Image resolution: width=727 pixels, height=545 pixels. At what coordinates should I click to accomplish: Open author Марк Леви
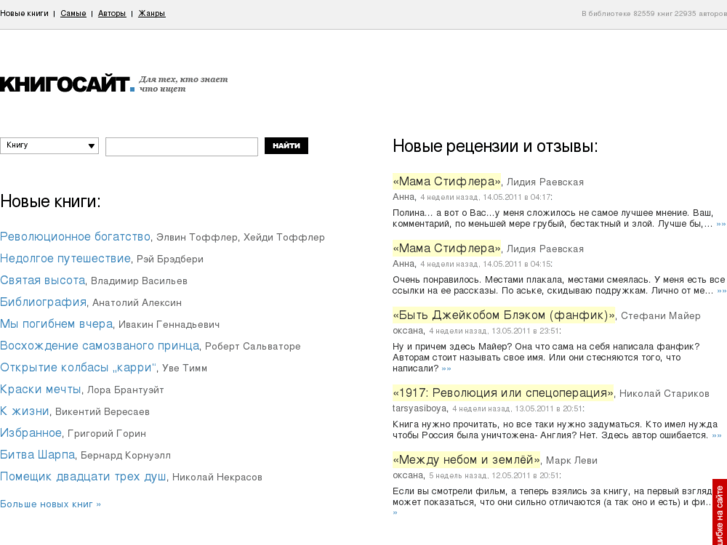click(x=572, y=461)
